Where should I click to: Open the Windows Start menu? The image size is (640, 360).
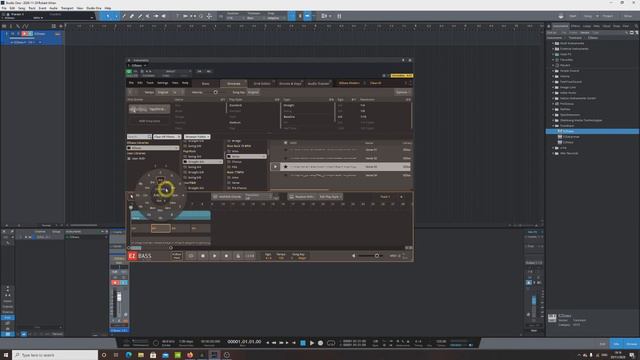click(6, 355)
